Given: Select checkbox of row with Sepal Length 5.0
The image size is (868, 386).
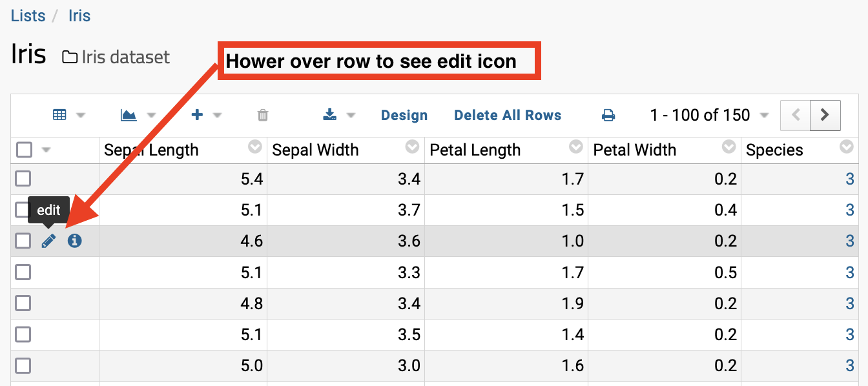Looking at the screenshot, I should point(23,365).
